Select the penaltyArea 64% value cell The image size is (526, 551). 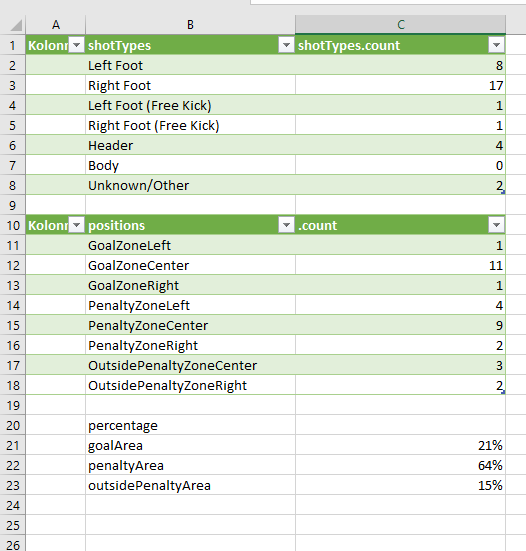coord(401,466)
